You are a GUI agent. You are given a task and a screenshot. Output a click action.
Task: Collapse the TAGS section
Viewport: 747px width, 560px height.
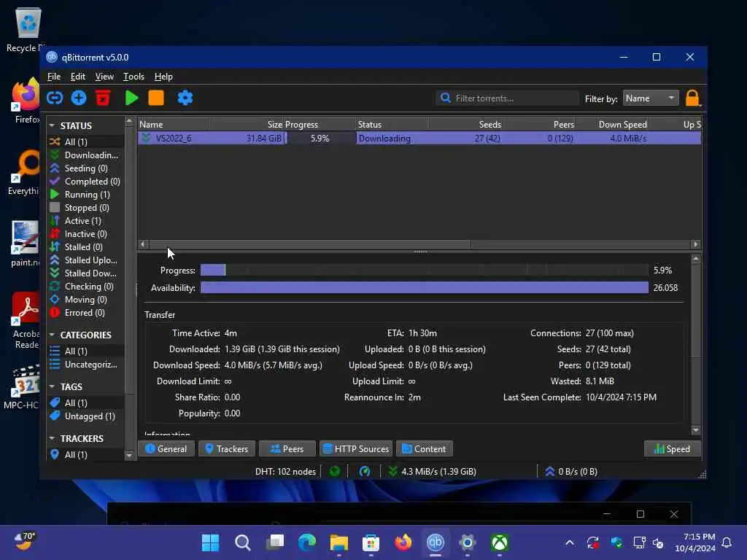[x=52, y=386]
